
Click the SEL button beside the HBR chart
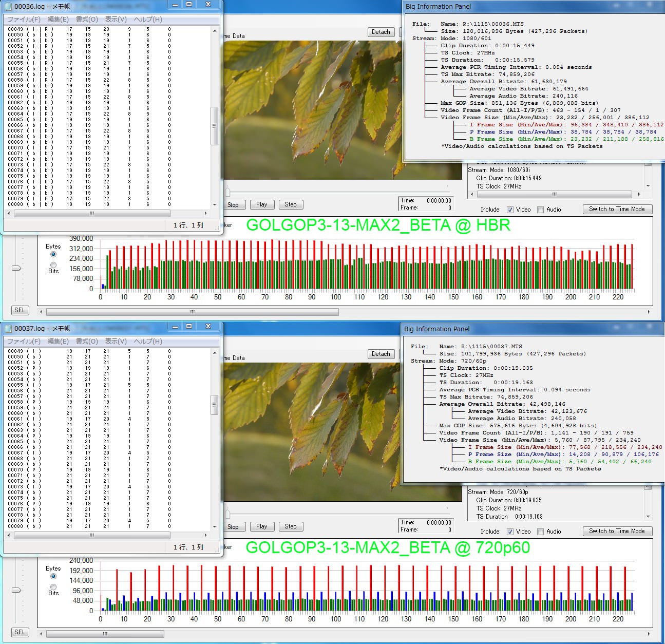click(x=20, y=310)
